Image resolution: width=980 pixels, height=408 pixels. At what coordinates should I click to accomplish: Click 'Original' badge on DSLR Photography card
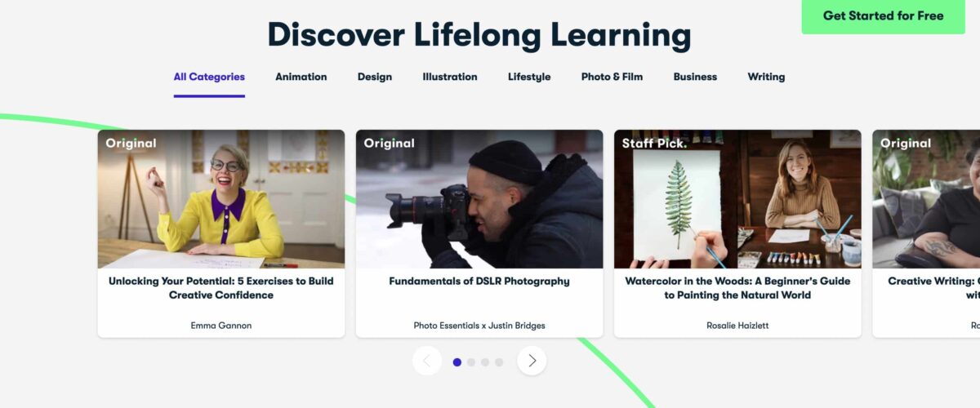pos(389,143)
